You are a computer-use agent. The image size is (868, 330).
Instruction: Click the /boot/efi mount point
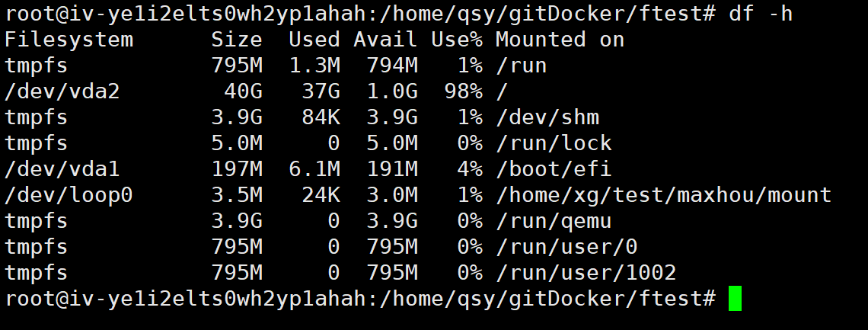pyautogui.click(x=553, y=169)
